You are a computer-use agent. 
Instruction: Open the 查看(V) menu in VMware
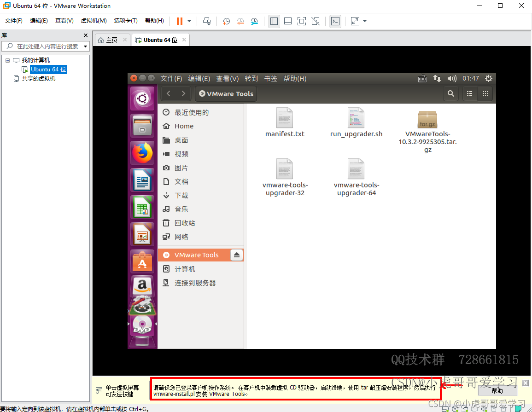[x=64, y=21]
